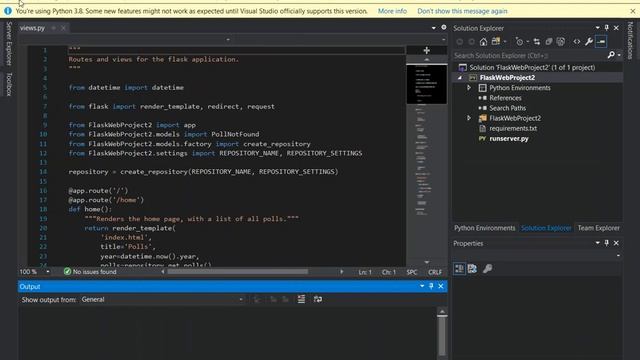Toggle Preview Selected Items icon
The height and width of the screenshot is (360, 640).
(x=601, y=42)
